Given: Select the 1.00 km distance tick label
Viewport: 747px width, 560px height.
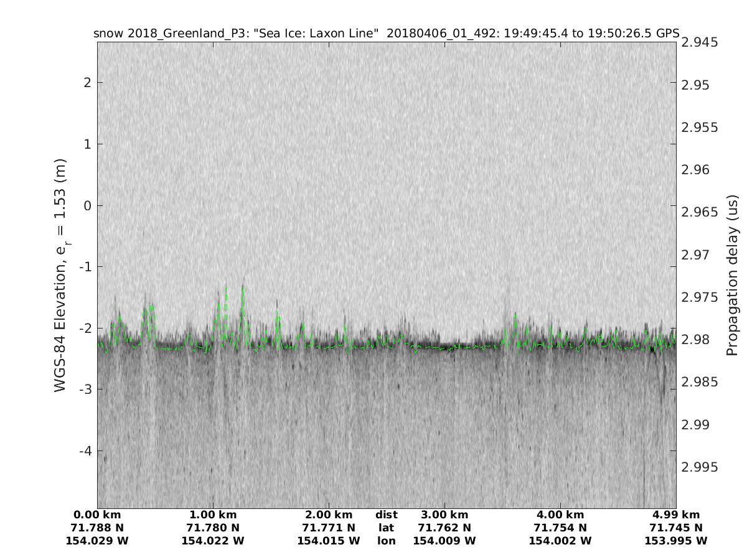Looking at the screenshot, I should coord(213,515).
